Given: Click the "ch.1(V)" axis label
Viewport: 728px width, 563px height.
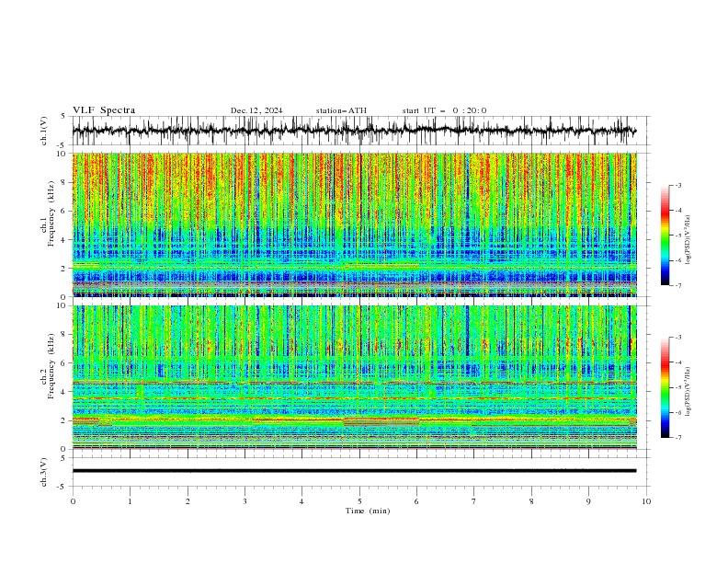Looking at the screenshot, I should [x=43, y=131].
